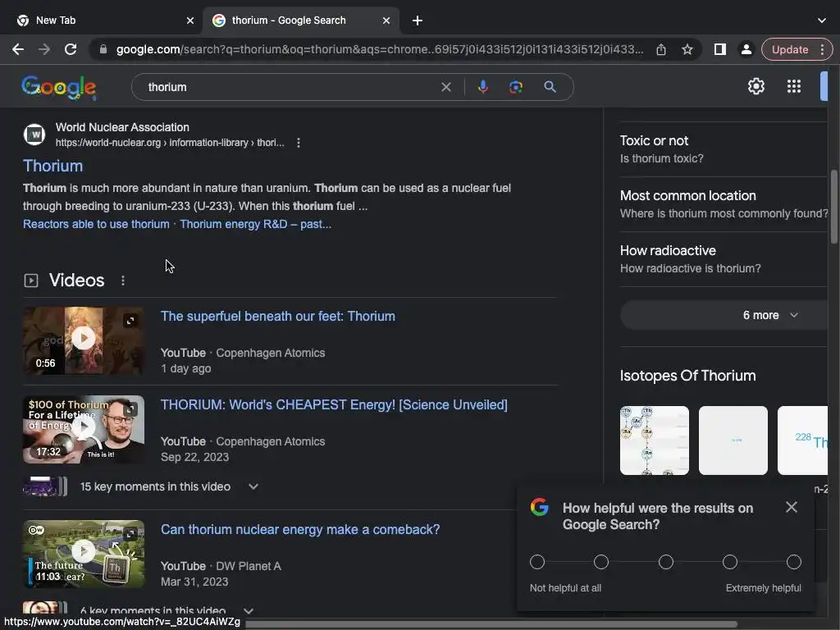Play the 0:56 superfuel video thumbnail
The width and height of the screenshot is (840, 630).
83,339
